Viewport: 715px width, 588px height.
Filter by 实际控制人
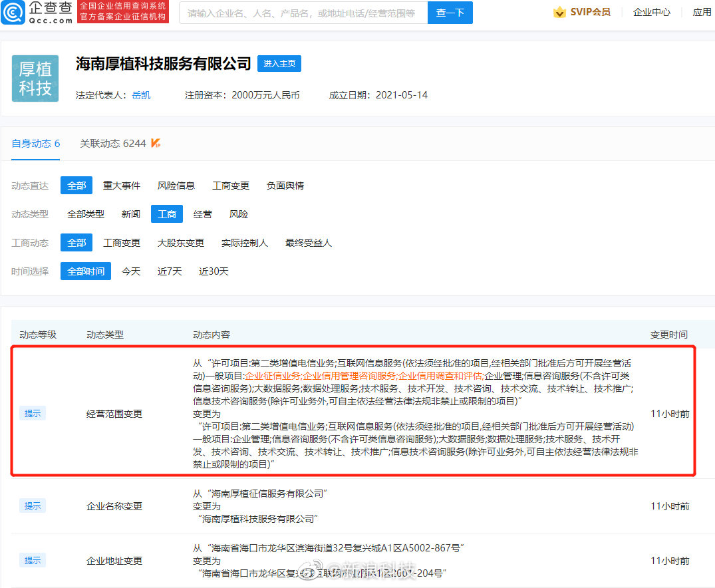pyautogui.click(x=244, y=243)
